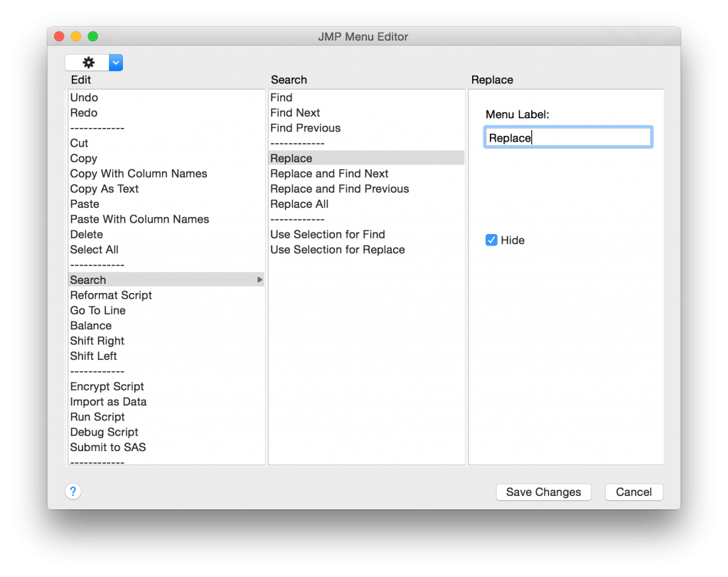The width and height of the screenshot is (728, 577).
Task: Close the JMP Menu Editor window
Action: tap(59, 36)
